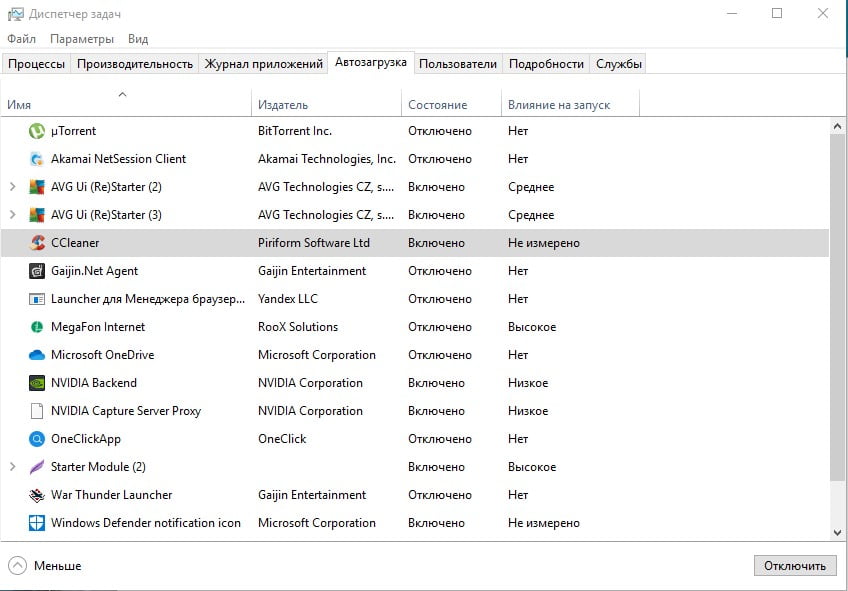Click the OneClickApp icon

pyautogui.click(x=35, y=438)
